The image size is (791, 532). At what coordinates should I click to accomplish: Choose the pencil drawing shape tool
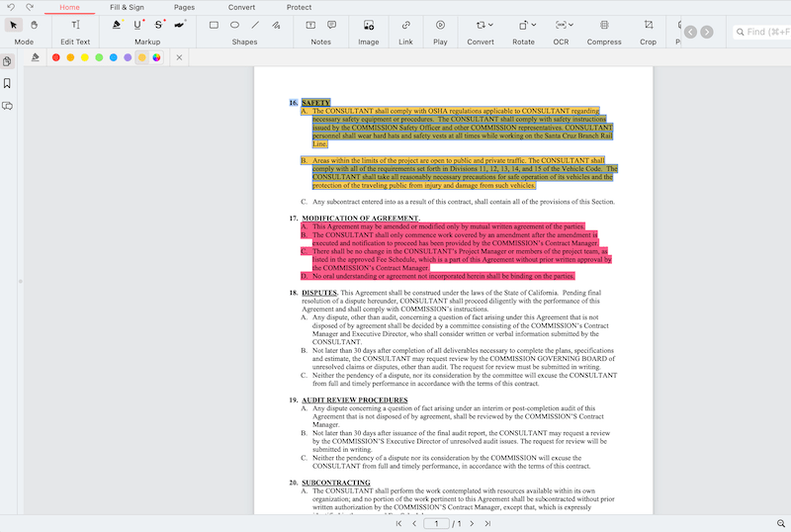276,25
